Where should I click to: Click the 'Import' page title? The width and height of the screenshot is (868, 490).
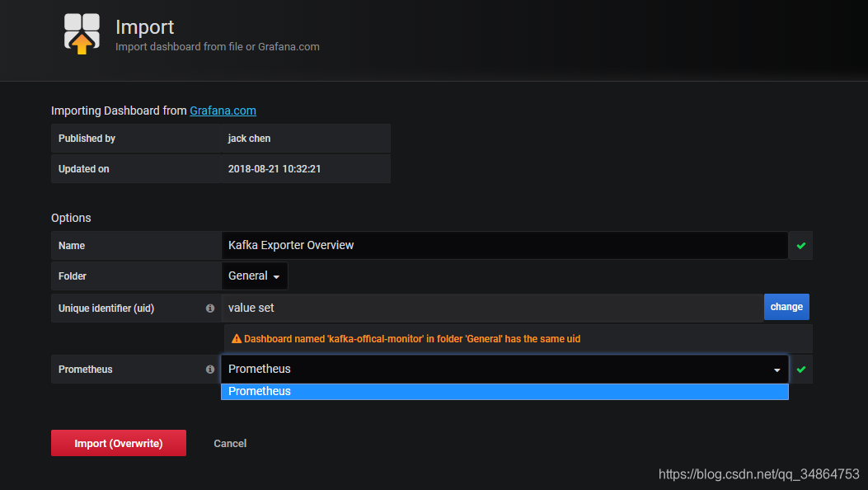(x=144, y=26)
